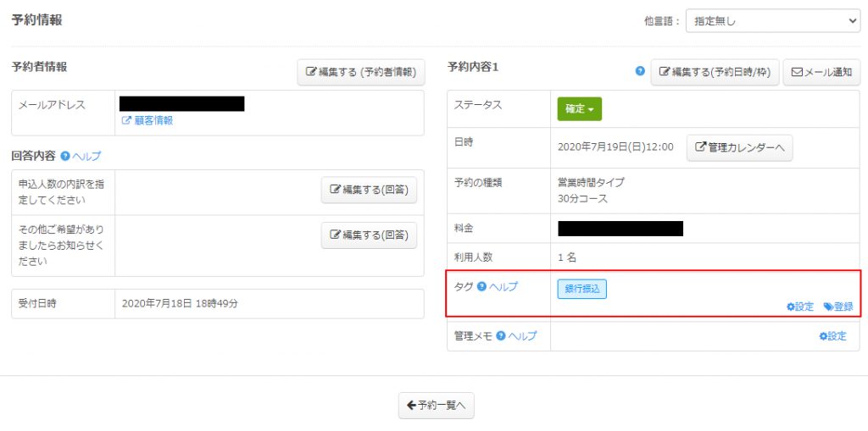The height and width of the screenshot is (431, 868).
Task: Send notification via メール通知 button
Action: [821, 72]
